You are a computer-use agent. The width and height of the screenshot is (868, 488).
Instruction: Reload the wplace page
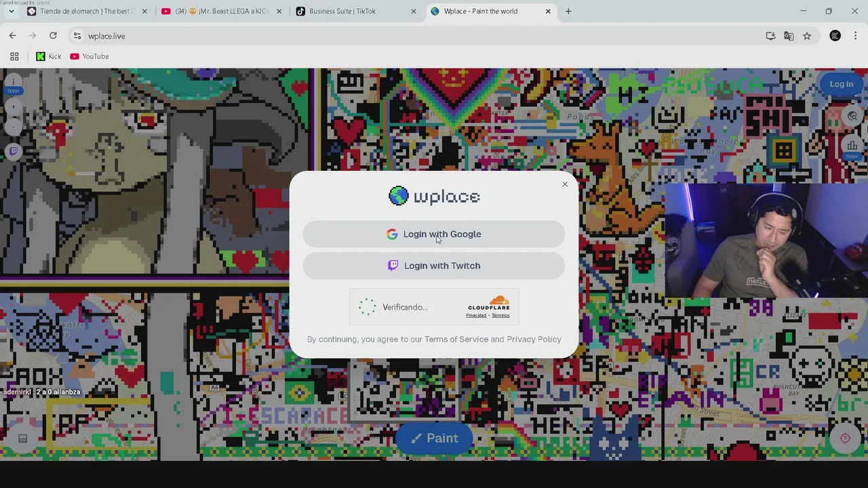coord(53,36)
